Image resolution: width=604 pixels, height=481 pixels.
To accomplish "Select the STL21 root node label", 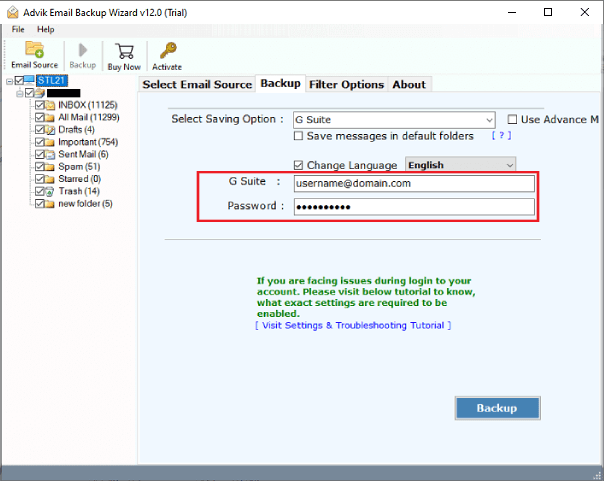I will (x=52, y=80).
